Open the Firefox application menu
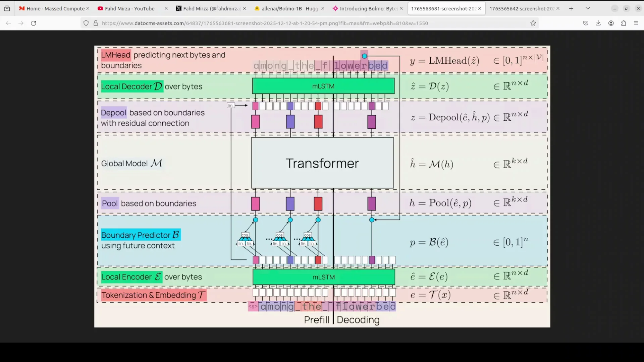 tap(636, 23)
